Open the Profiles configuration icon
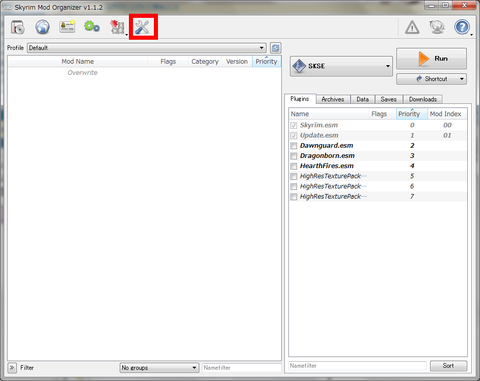Screen dimensions: 480x381 pos(67,27)
